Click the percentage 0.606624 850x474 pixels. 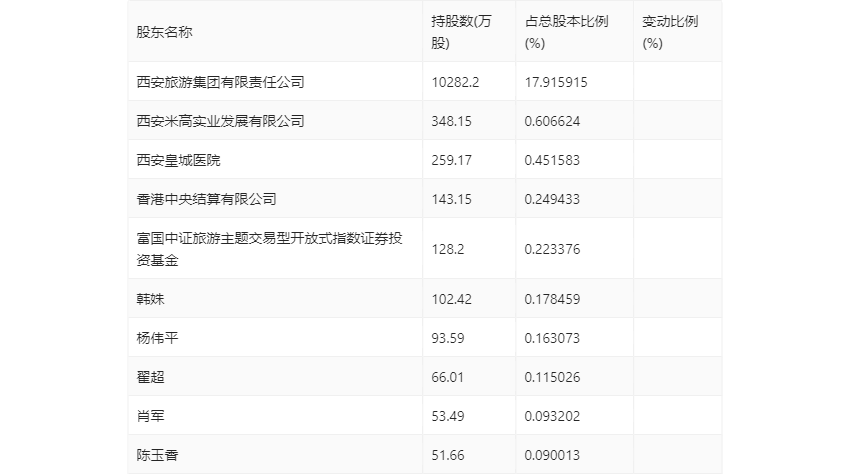click(552, 121)
